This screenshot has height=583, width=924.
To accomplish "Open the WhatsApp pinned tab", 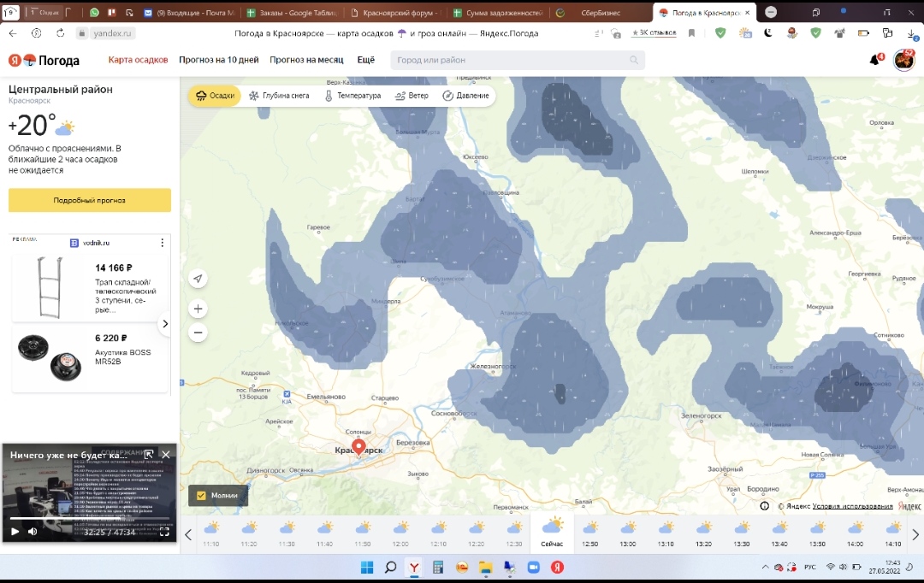I will [94, 12].
